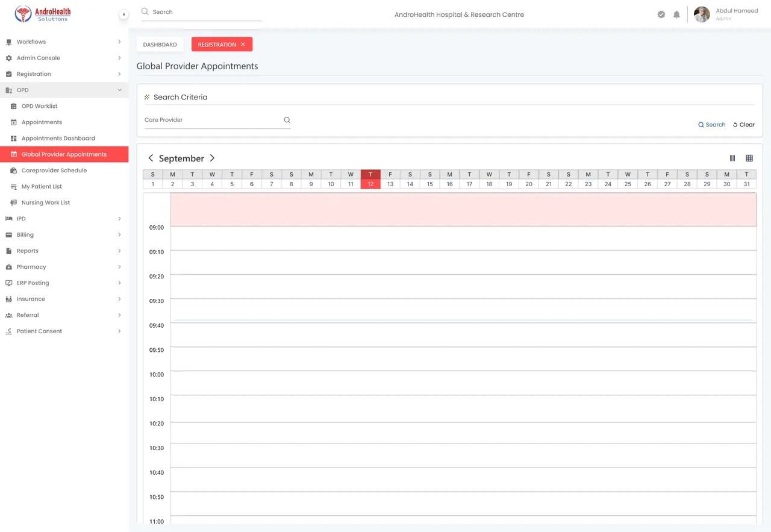The height and width of the screenshot is (532, 771).
Task: Expand the Pharmacy menu chevron
Action: pyautogui.click(x=119, y=267)
